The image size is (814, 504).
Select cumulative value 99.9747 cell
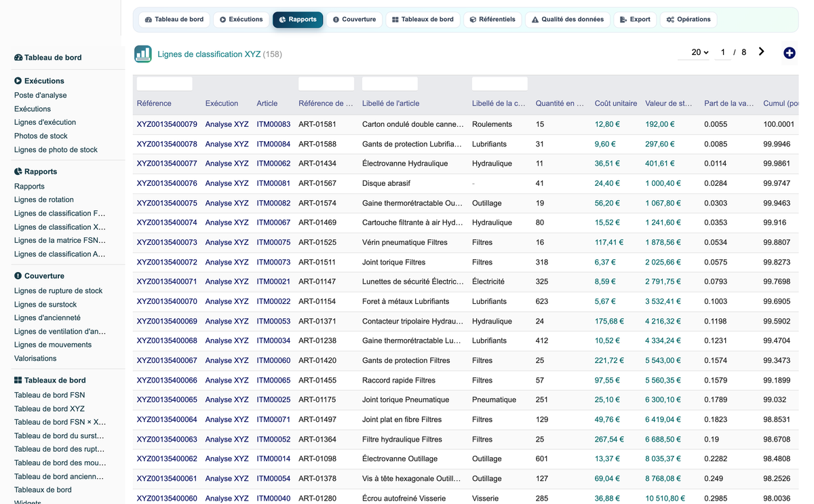(x=777, y=183)
